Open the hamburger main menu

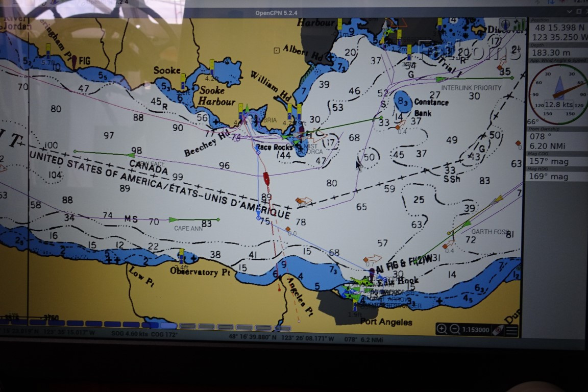point(512,330)
